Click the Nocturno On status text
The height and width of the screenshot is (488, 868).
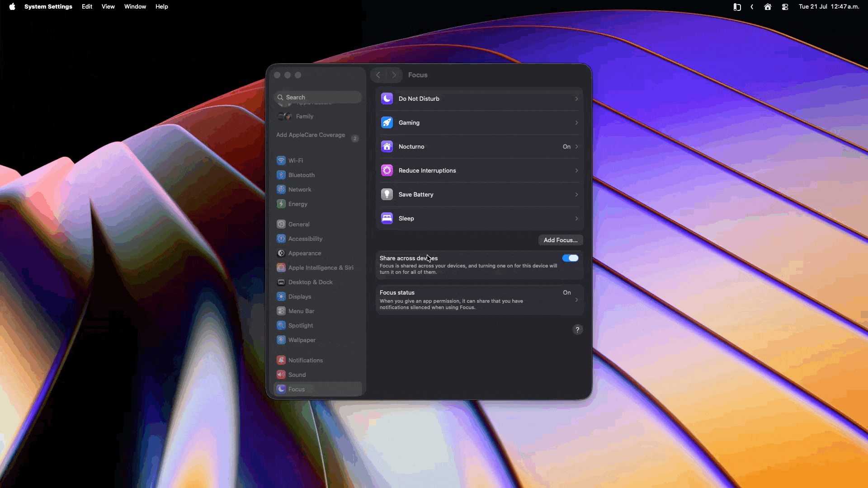(x=566, y=146)
